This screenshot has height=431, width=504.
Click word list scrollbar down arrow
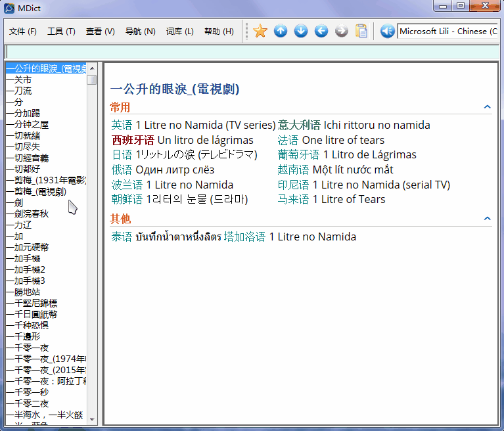[92, 419]
